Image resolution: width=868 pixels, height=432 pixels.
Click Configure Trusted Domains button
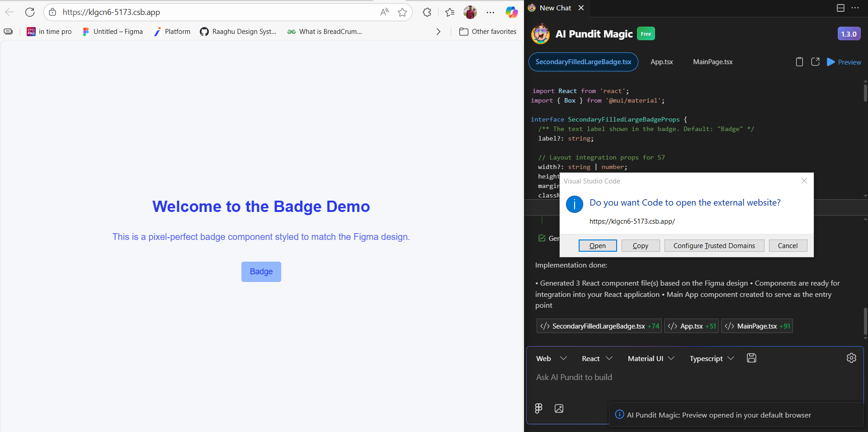click(714, 246)
